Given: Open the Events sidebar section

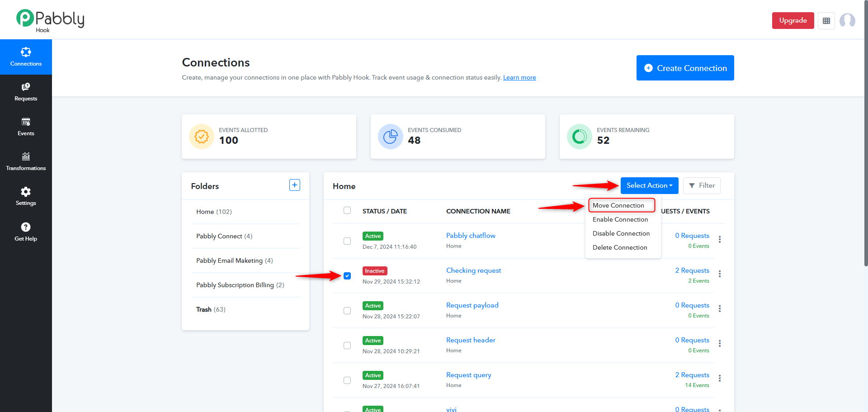Looking at the screenshot, I should [26, 127].
